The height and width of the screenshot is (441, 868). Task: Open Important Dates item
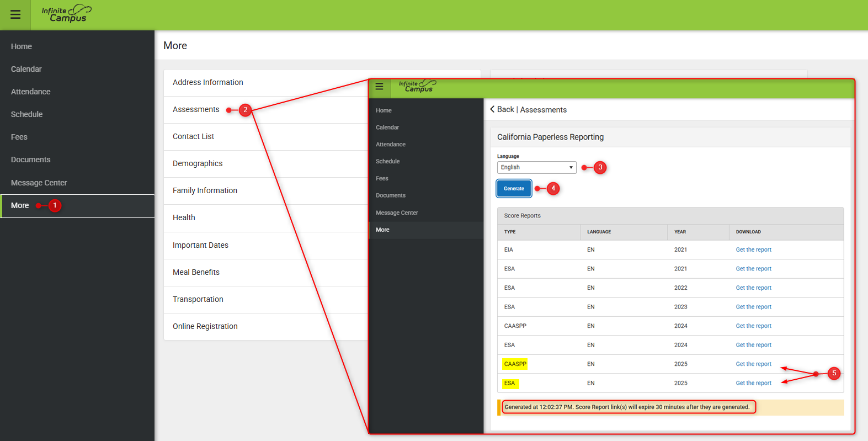[x=201, y=245]
